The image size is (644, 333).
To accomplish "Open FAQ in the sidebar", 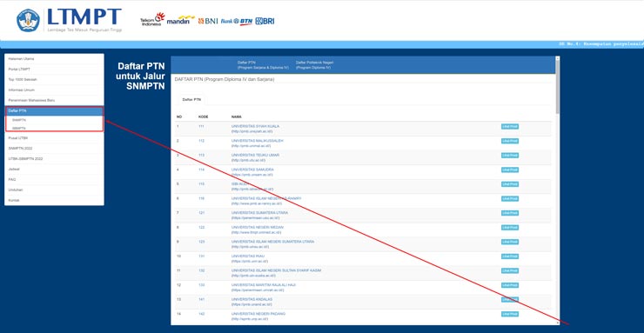I will 54,180.
